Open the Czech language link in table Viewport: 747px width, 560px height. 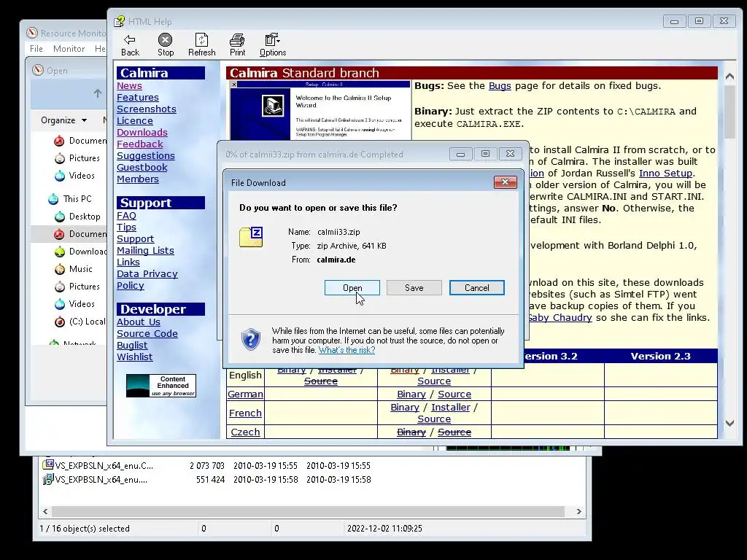tap(245, 432)
